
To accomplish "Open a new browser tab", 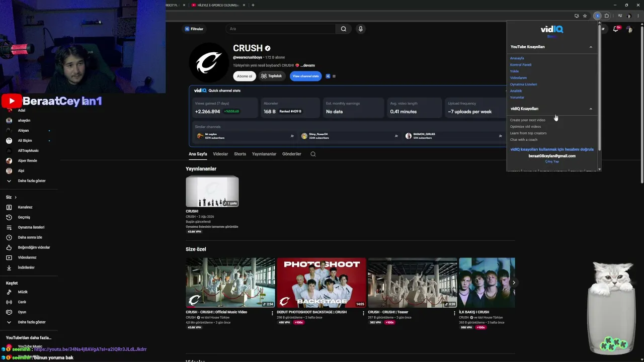I will [x=253, y=5].
